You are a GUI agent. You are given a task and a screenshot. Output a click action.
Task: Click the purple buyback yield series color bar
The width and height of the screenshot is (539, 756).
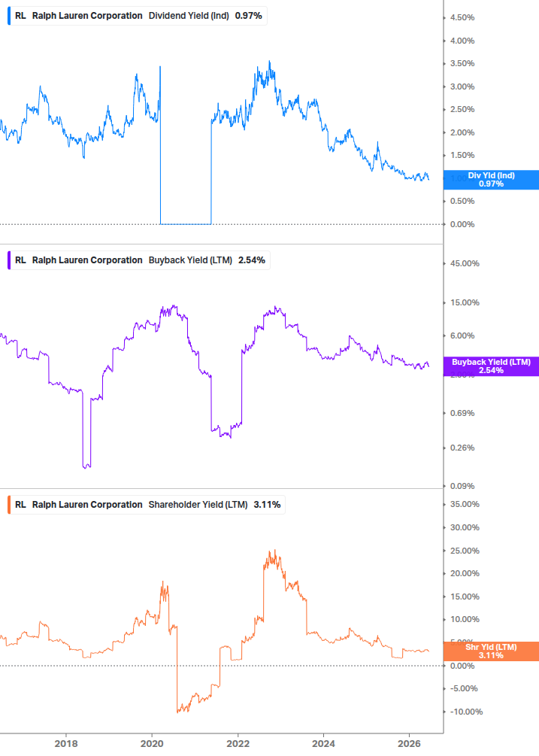coord(9,260)
